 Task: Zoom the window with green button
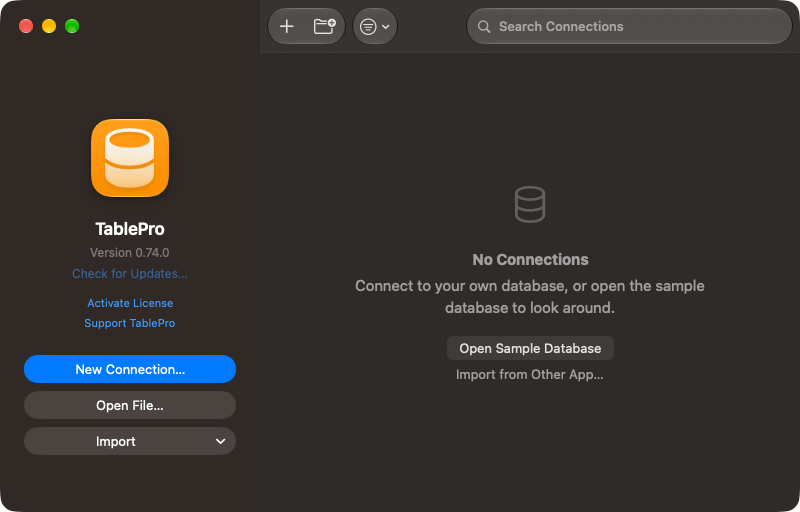pos(72,26)
